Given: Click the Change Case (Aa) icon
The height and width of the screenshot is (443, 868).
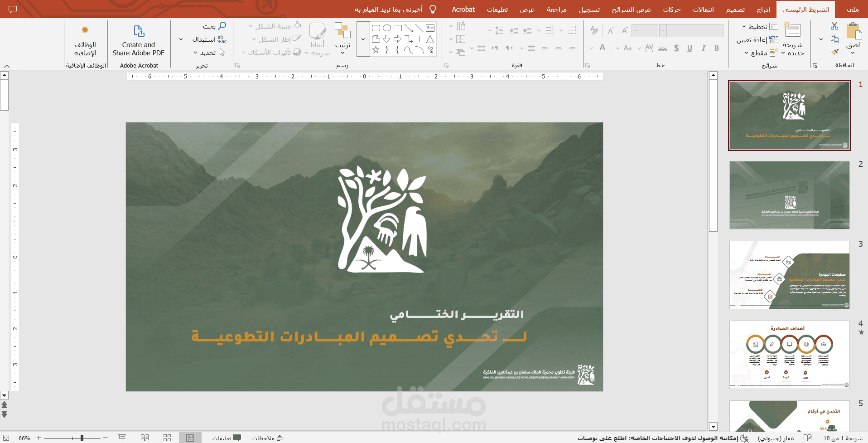Looking at the screenshot, I should pyautogui.click(x=627, y=48).
